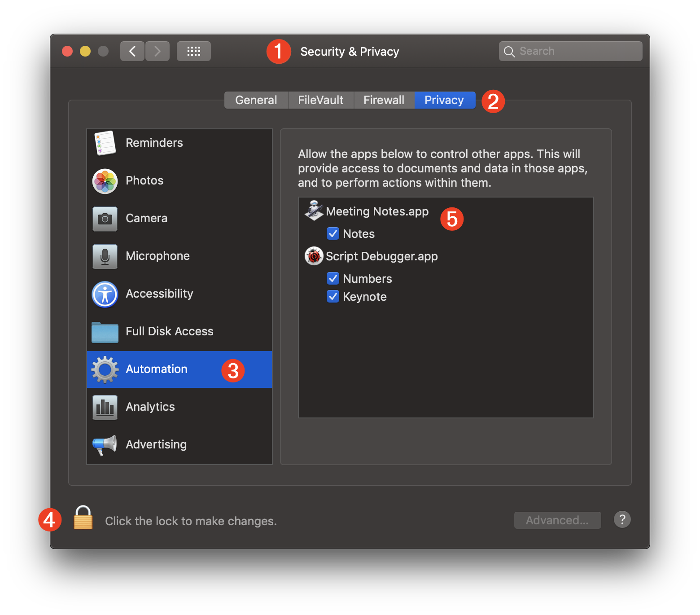700x615 pixels.
Task: Uncheck Notes under Meeting Notes.app
Action: point(333,233)
